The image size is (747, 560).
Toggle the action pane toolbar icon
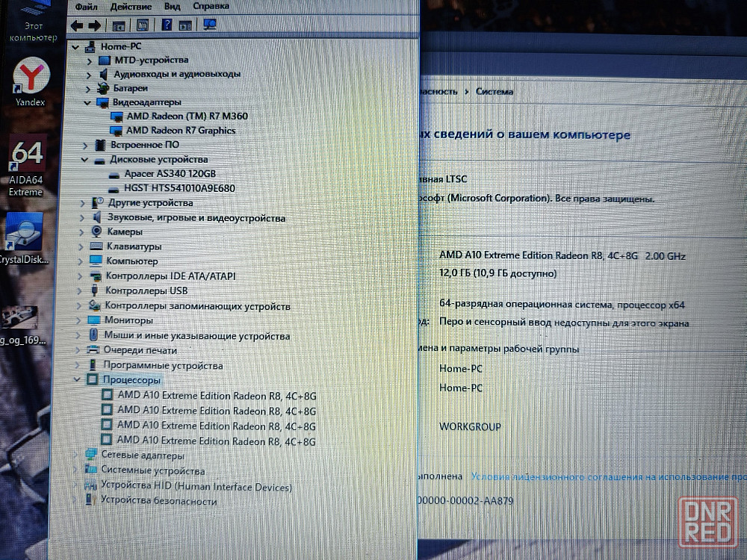click(185, 25)
